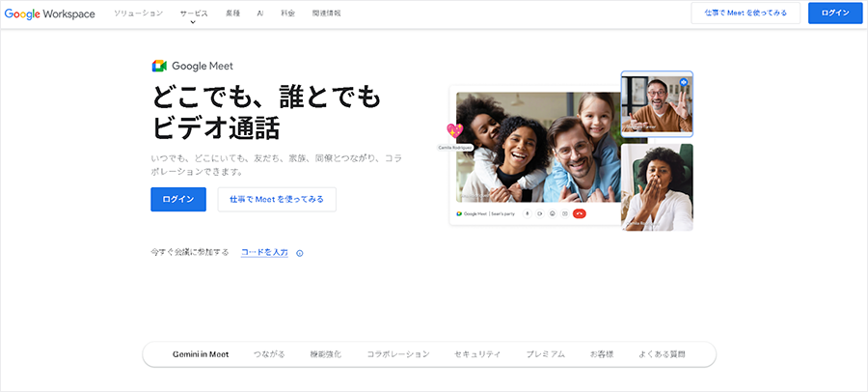This screenshot has height=392, width=868.
Task: Click the Google Workspace logo
Action: [x=49, y=14]
